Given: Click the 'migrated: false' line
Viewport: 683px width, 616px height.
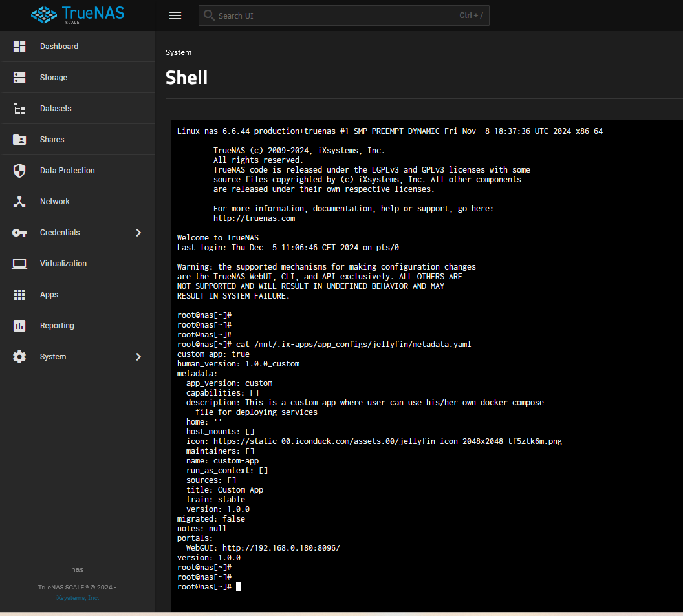Looking at the screenshot, I should pyautogui.click(x=211, y=519).
